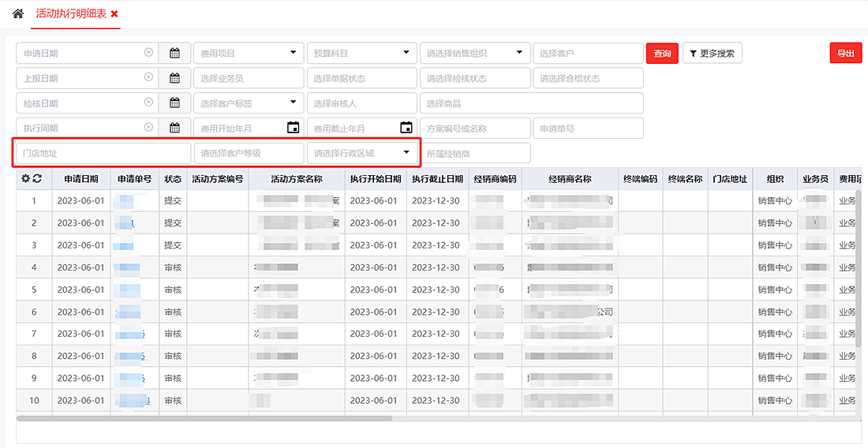Open calendar picker for 执行周期
Image resolution: width=868 pixels, height=448 pixels.
tap(174, 128)
